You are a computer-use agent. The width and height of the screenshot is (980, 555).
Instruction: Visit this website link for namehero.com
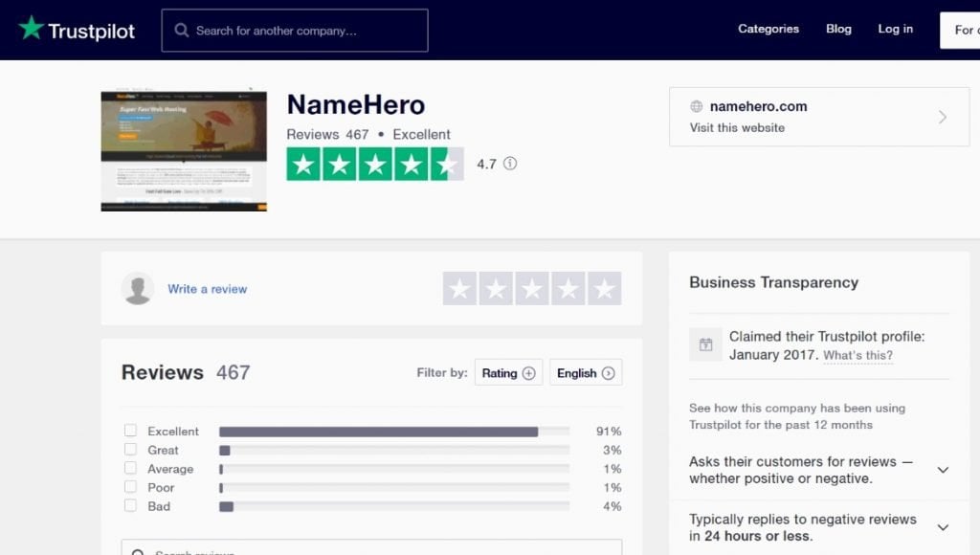(x=737, y=127)
